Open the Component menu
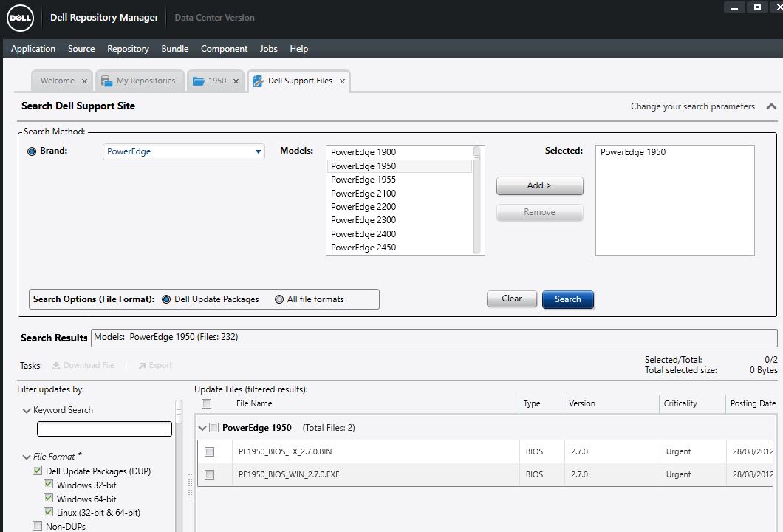This screenshot has width=783, height=532. coord(225,49)
